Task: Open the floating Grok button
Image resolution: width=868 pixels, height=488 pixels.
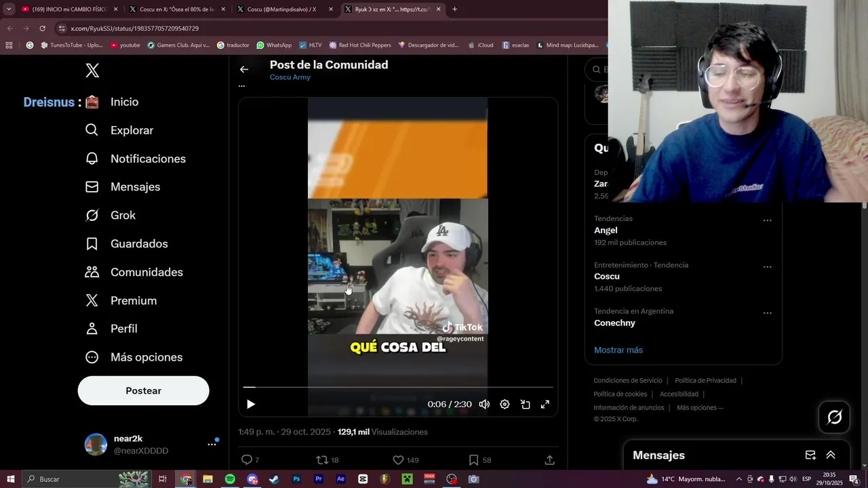Action: (x=835, y=418)
